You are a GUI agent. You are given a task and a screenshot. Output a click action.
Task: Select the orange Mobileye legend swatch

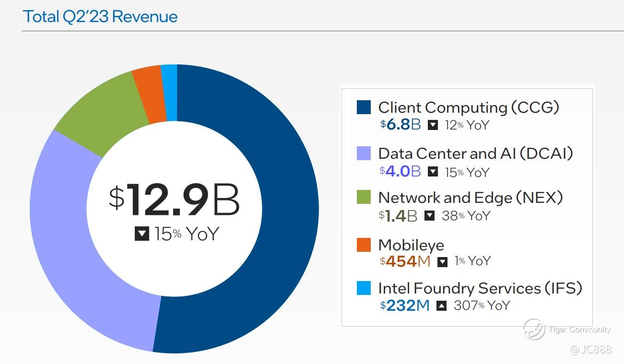364,245
